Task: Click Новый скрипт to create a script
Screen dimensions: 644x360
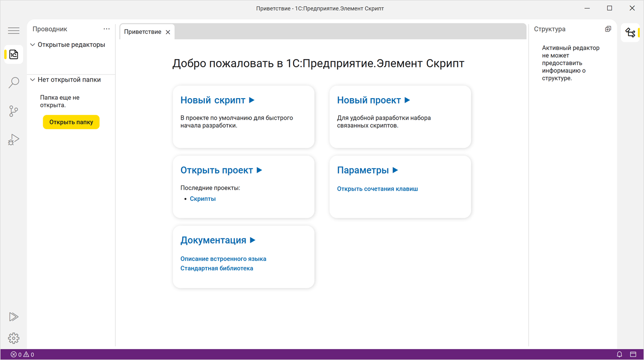Action: pyautogui.click(x=213, y=100)
